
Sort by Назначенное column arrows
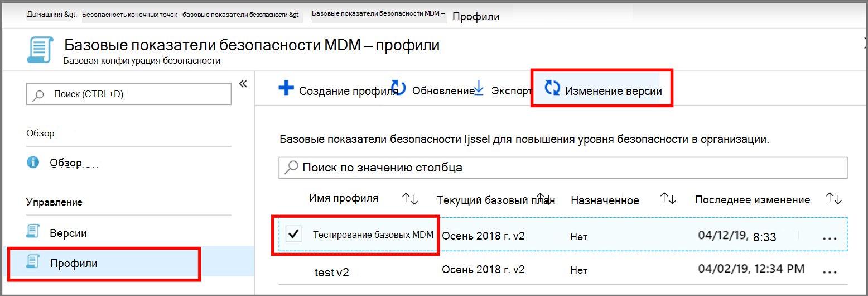click(668, 198)
